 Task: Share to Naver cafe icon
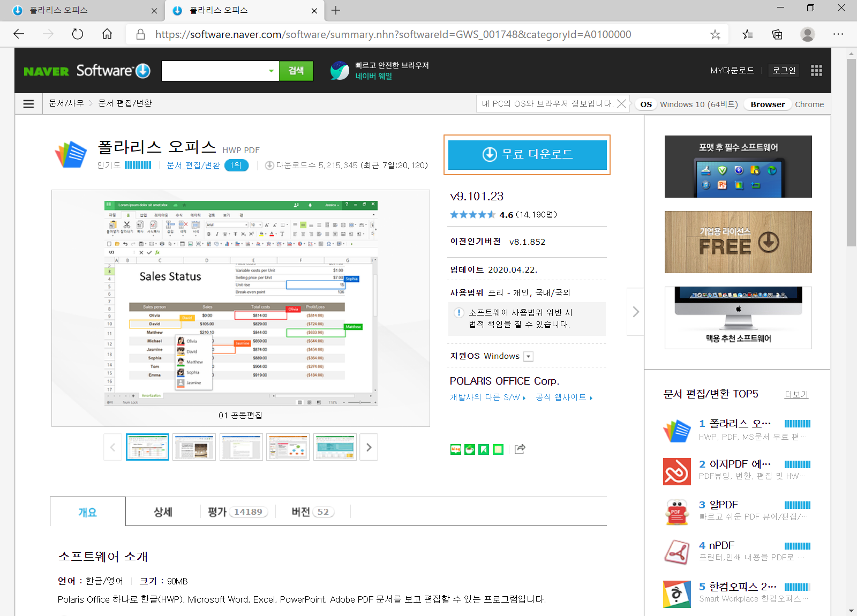(x=470, y=449)
